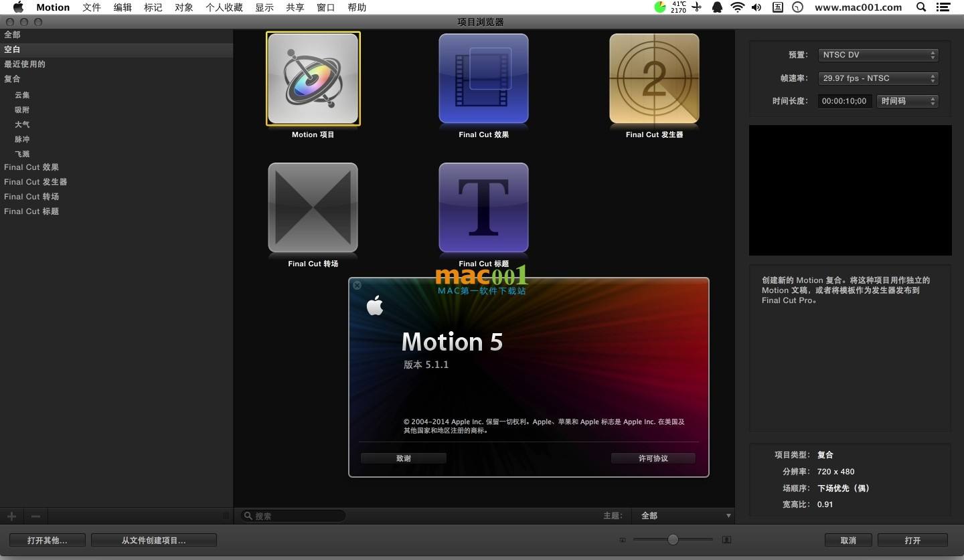964x560 pixels.
Task: Open the 对象 menu
Action: point(184,7)
